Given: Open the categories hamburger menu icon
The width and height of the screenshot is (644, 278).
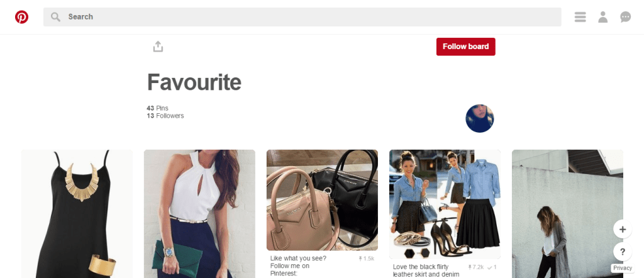Looking at the screenshot, I should (x=580, y=17).
